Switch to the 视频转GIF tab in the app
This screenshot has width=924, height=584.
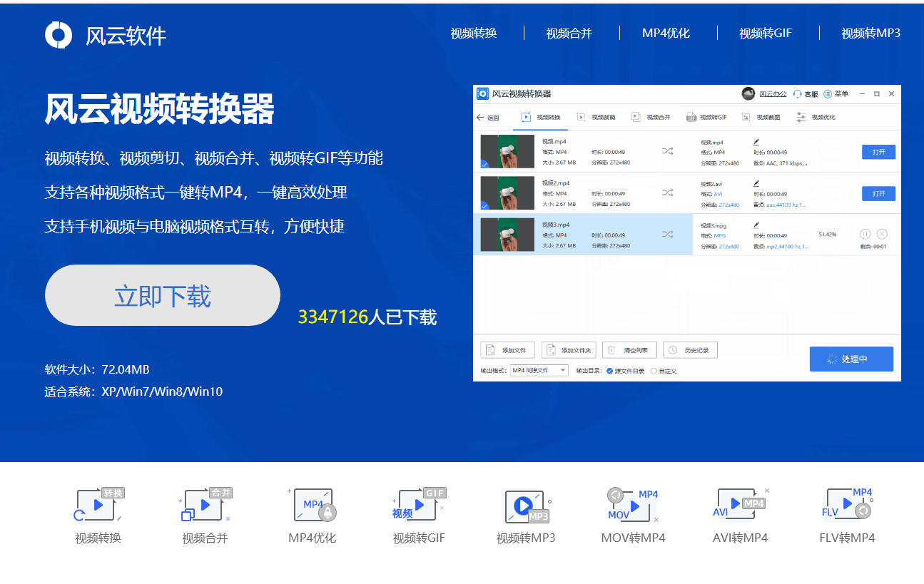click(706, 117)
